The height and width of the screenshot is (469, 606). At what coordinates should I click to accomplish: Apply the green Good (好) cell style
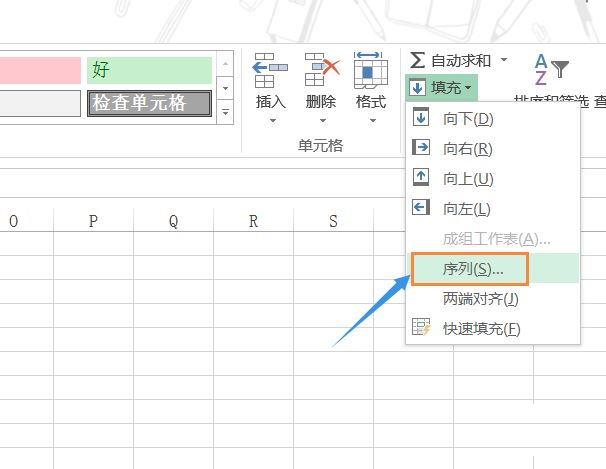149,70
